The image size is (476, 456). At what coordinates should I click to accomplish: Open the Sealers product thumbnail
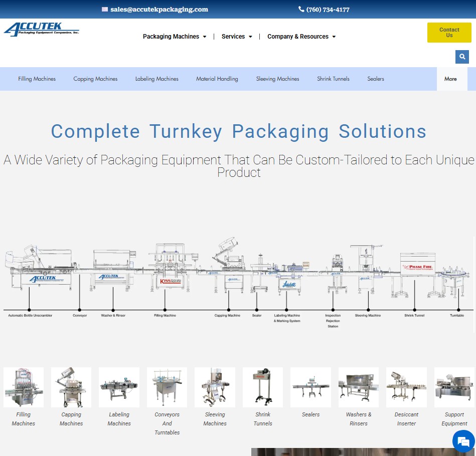point(310,387)
